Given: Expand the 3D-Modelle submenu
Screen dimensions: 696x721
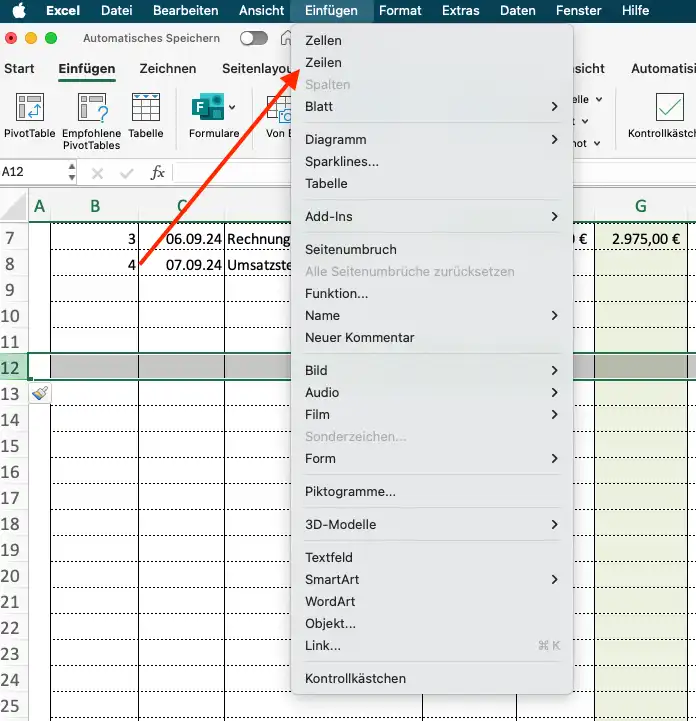Looking at the screenshot, I should coord(554,524).
